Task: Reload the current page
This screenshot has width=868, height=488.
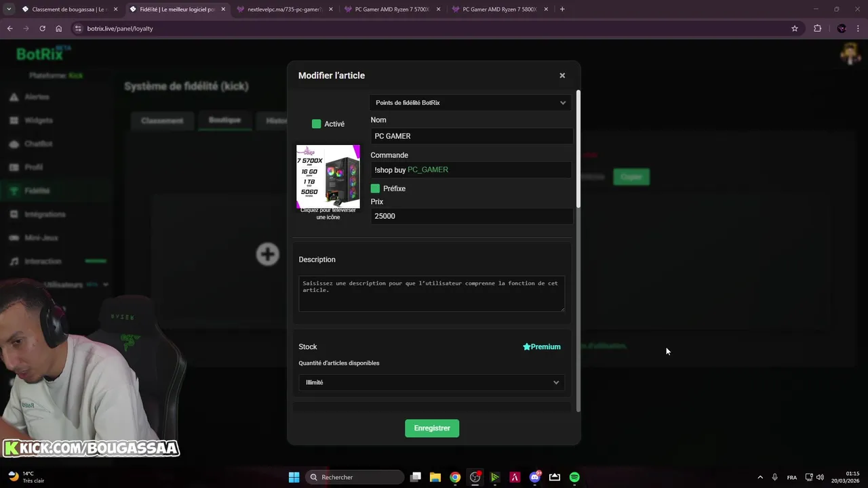Action: (x=42, y=28)
